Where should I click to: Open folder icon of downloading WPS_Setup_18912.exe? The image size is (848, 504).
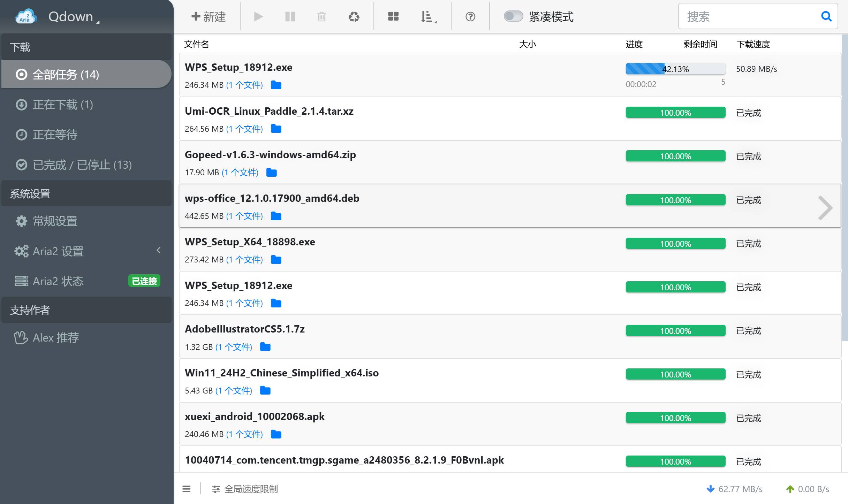276,85
